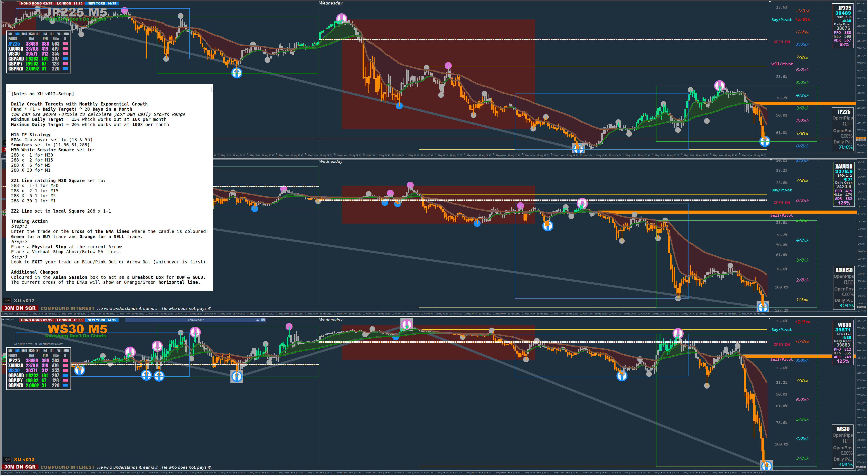This screenshot has height=476, width=868.
Task: Collapse news reader using up arrow
Action: pyautogui.click(x=257, y=320)
